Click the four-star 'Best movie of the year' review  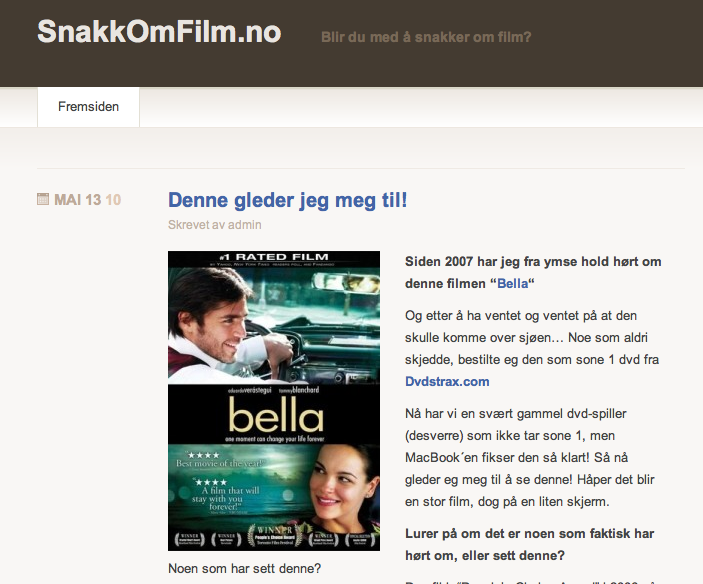tap(220, 460)
